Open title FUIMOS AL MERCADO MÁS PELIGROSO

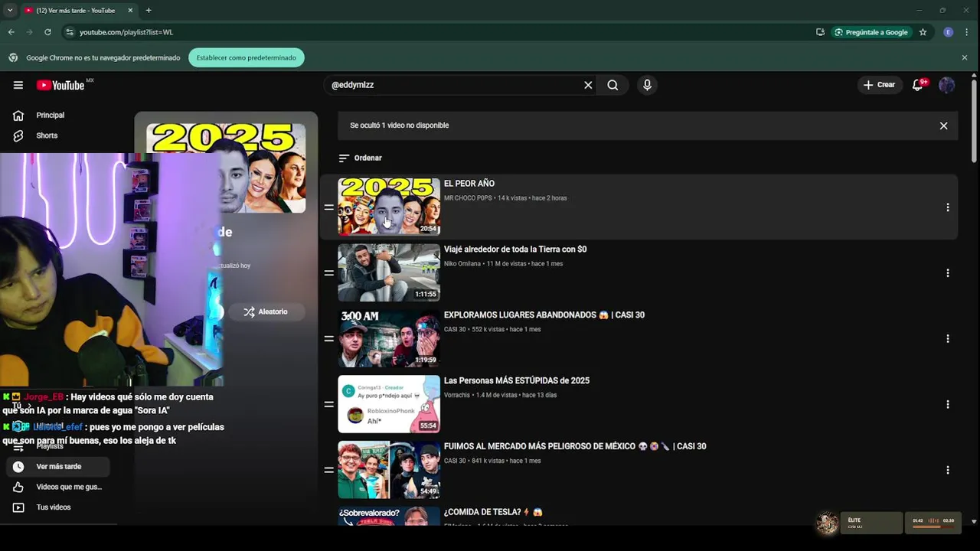(575, 446)
